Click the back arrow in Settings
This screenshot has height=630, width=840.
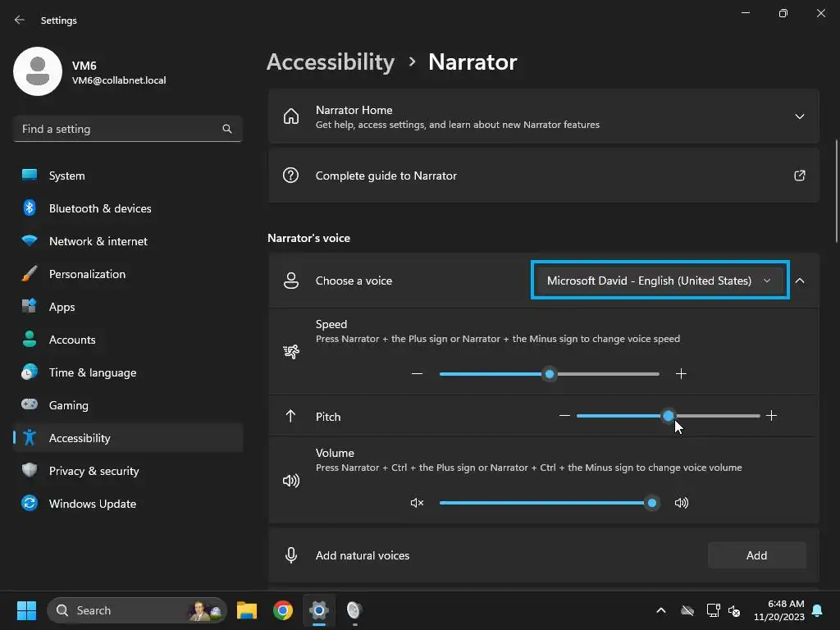point(20,20)
